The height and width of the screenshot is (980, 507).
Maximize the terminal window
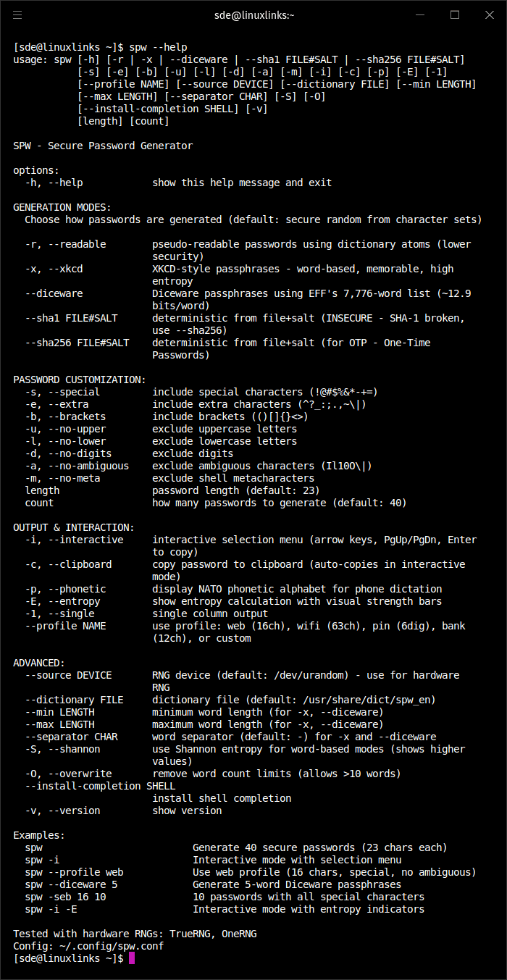pyautogui.click(x=455, y=14)
